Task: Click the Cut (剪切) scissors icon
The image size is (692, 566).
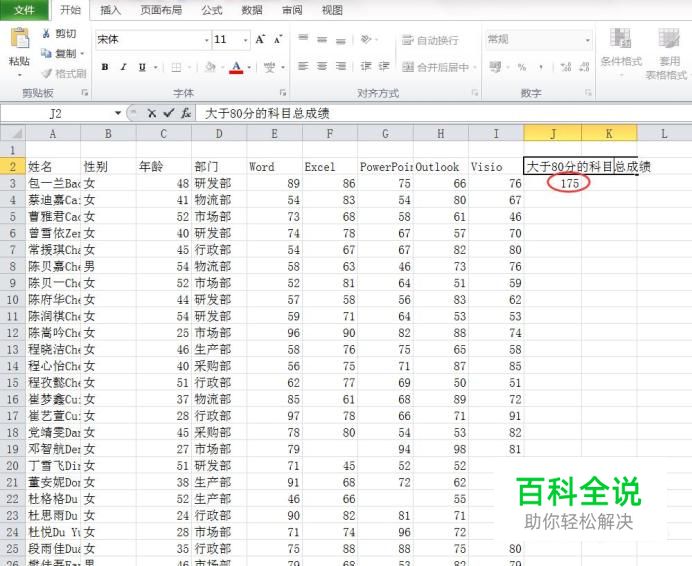Action: [x=46, y=34]
